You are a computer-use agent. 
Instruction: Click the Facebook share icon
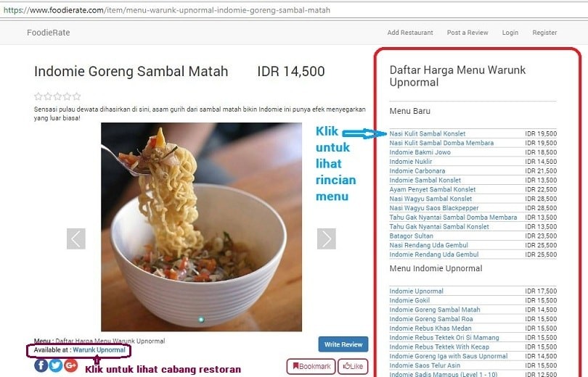click(x=41, y=365)
